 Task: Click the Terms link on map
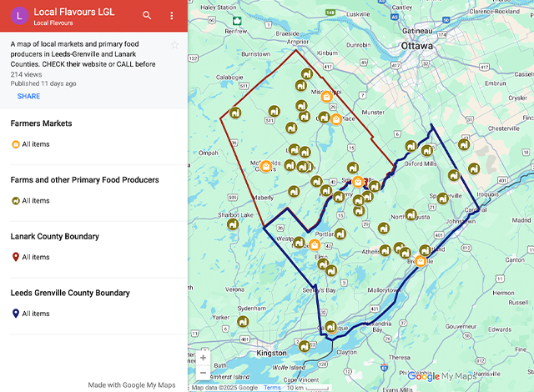point(272,388)
